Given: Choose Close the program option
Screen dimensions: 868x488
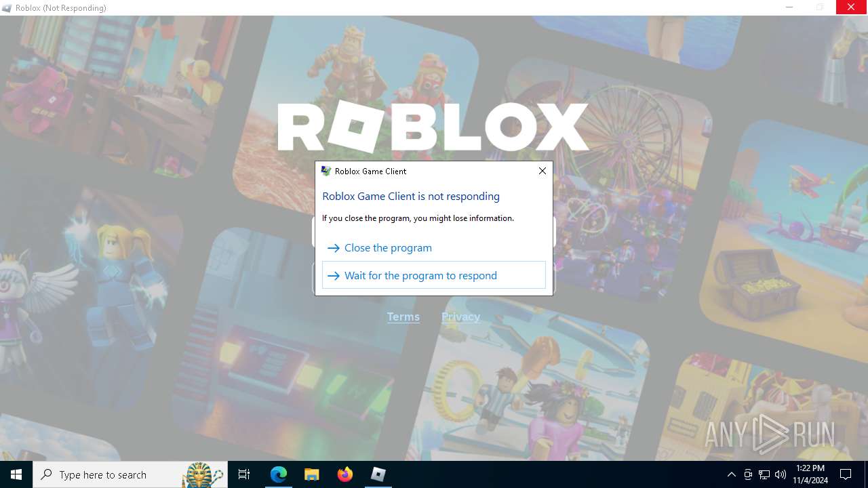Looking at the screenshot, I should pos(434,248).
